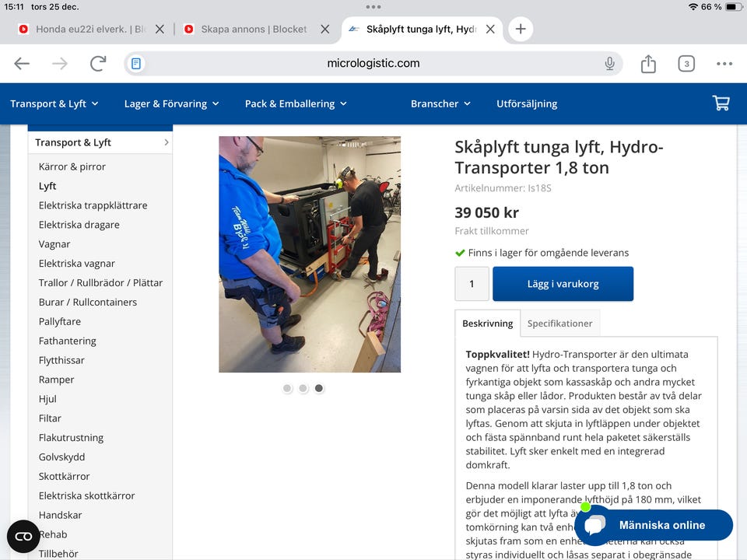Expand sidebar Transport & Lyft chevron
This screenshot has height=560, width=747.
166,142
